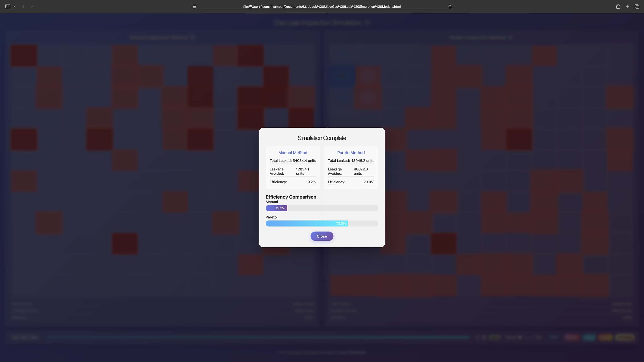Select the '12834.1 units' leakage avoided value
644x362 pixels.
[x=303, y=171]
